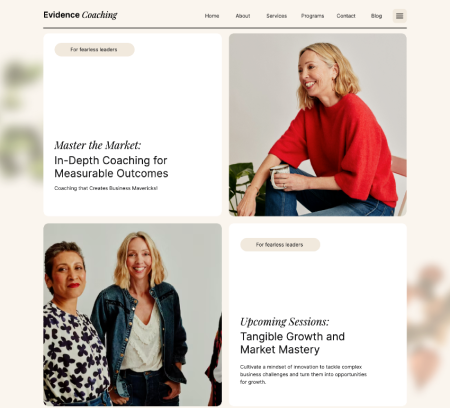Select the 'Upcoming Sessions:' heading
The image size is (450, 408).
pos(284,322)
